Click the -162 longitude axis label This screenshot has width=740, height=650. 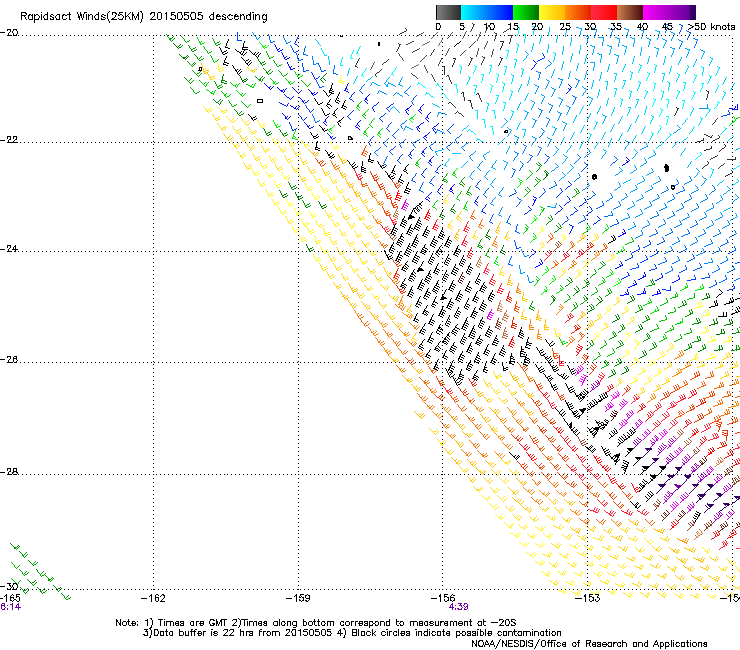153,598
